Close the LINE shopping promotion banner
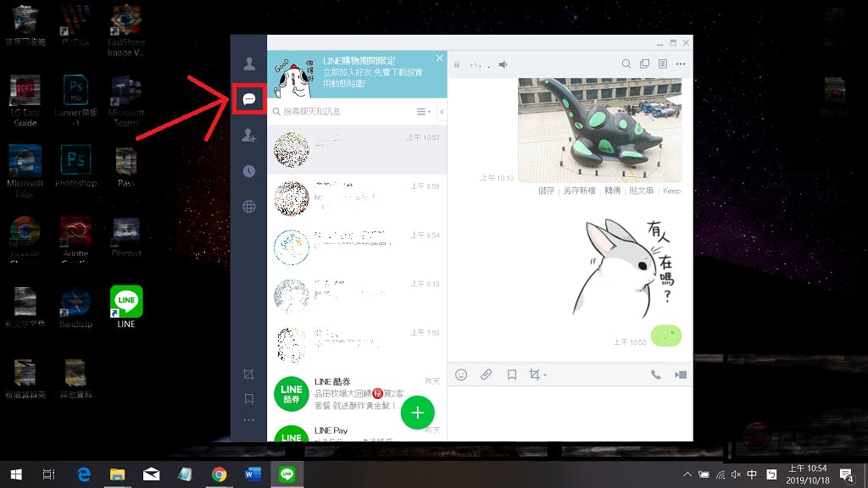868x488 pixels. coord(440,58)
